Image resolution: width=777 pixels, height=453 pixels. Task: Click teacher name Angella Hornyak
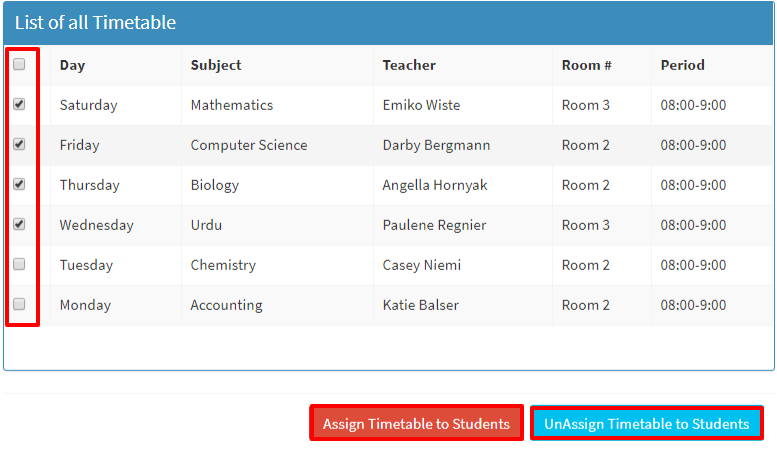click(434, 185)
